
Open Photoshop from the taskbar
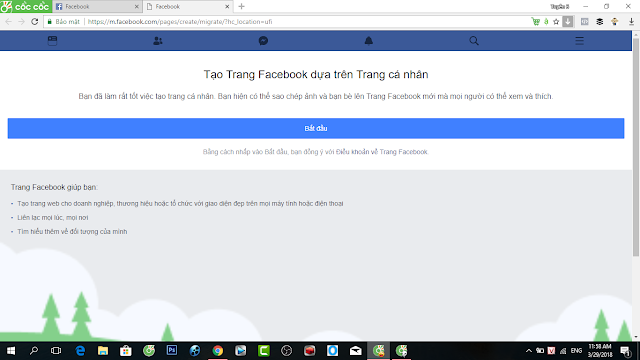tap(172, 351)
